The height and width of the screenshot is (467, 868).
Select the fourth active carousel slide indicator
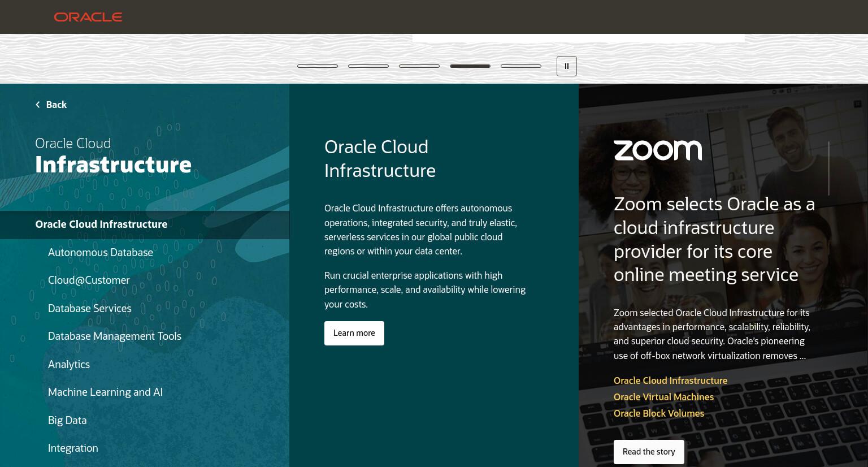(x=470, y=66)
